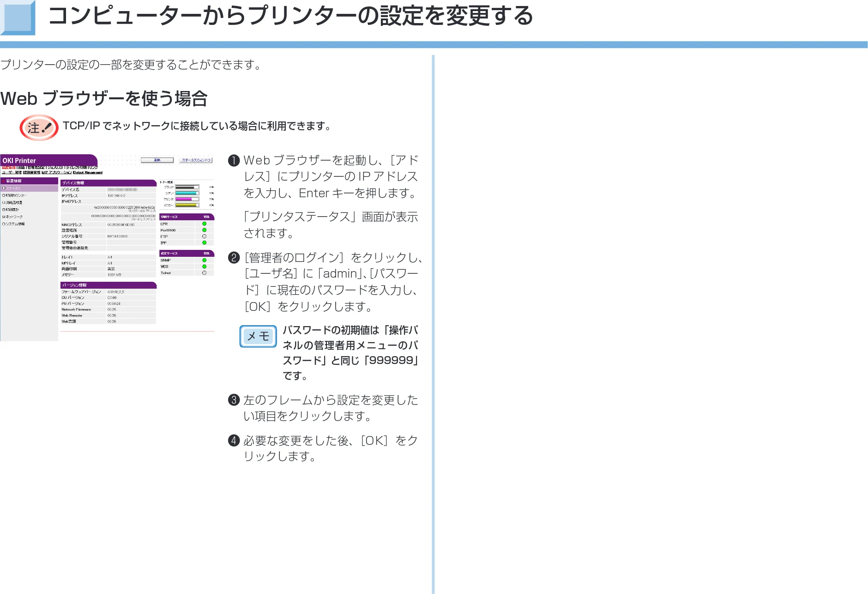Click the IP address value 192.168.0.2

click(x=116, y=196)
